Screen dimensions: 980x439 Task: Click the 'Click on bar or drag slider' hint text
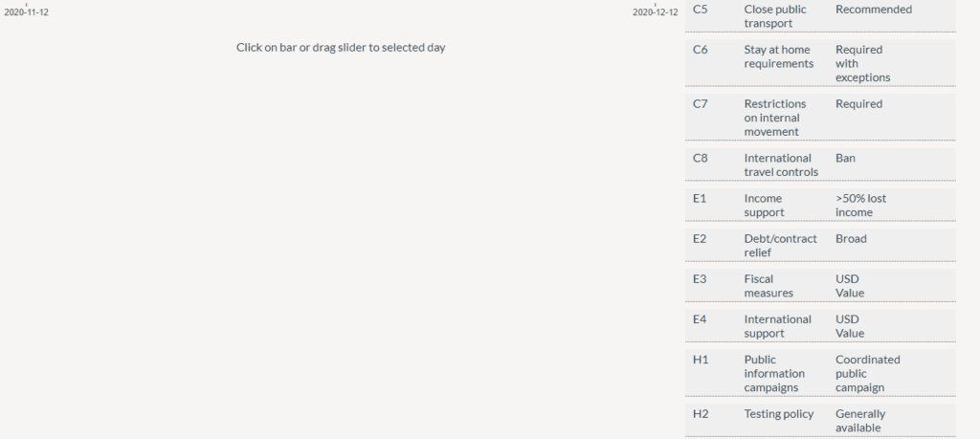(x=341, y=48)
